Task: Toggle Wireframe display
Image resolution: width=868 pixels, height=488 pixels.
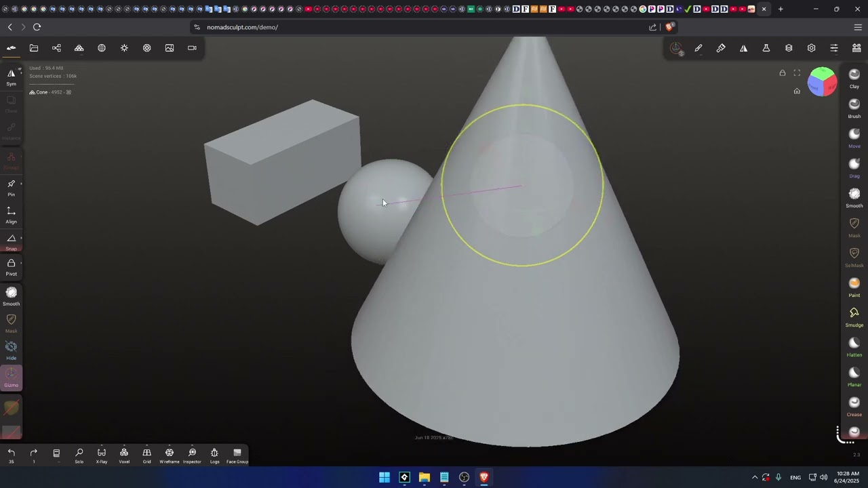Action: click(x=170, y=455)
